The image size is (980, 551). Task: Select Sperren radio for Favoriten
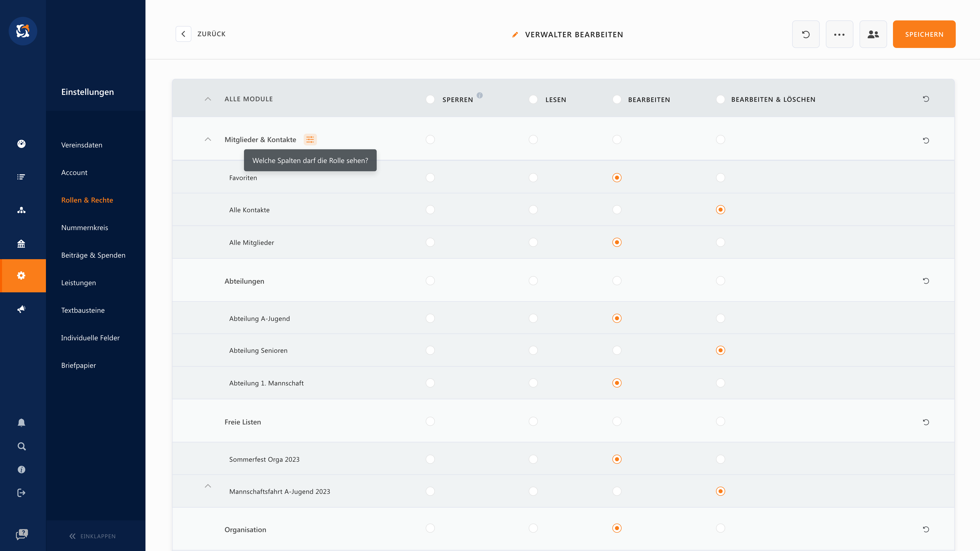(x=430, y=178)
